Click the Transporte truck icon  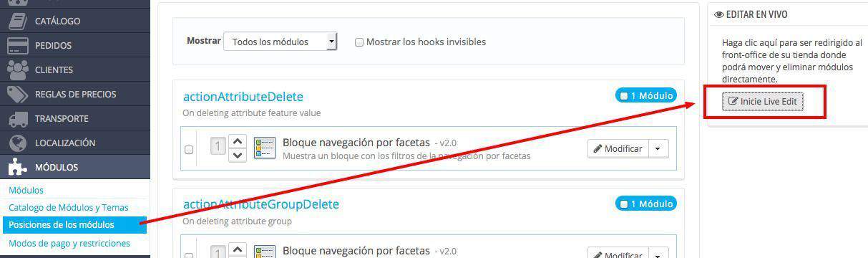pyautogui.click(x=17, y=118)
